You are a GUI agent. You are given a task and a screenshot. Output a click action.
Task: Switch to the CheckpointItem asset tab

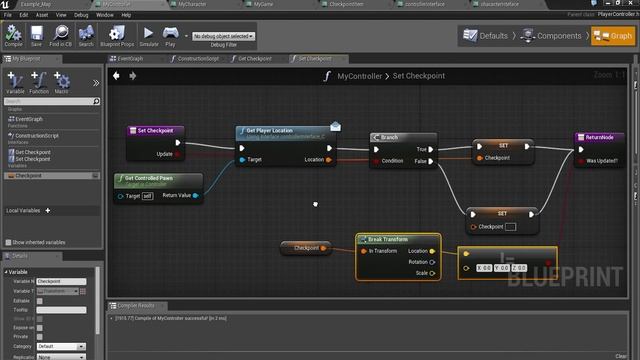pos(346,4)
